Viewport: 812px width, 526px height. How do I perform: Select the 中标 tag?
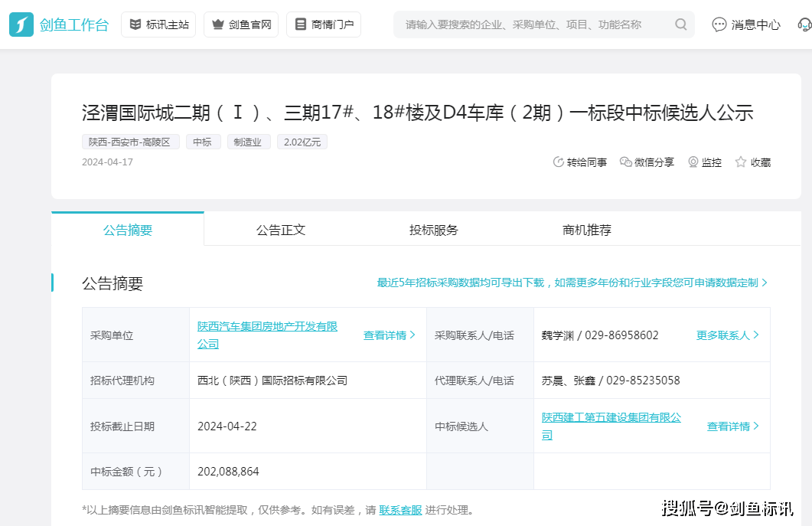202,142
